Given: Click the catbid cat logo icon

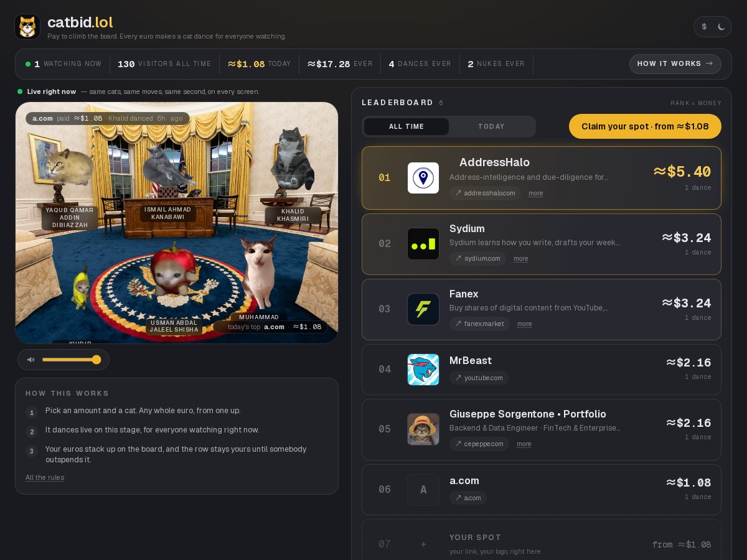Looking at the screenshot, I should pos(27,27).
